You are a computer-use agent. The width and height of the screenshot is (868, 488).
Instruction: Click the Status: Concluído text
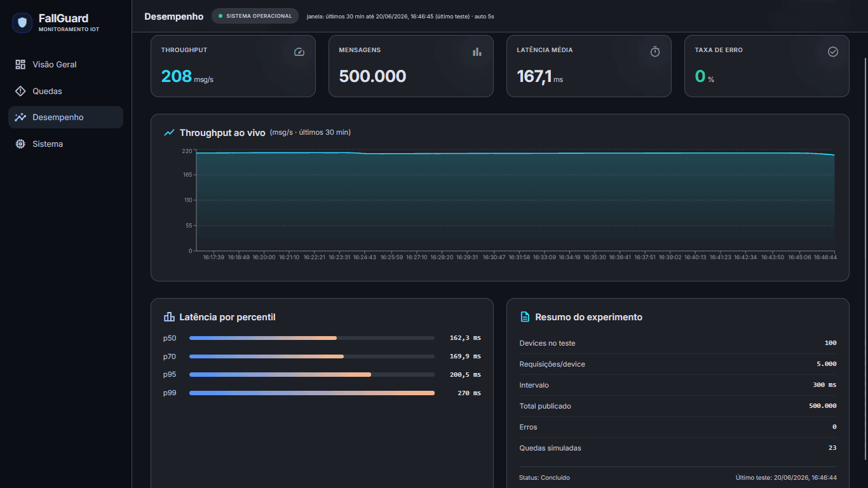pyautogui.click(x=545, y=477)
